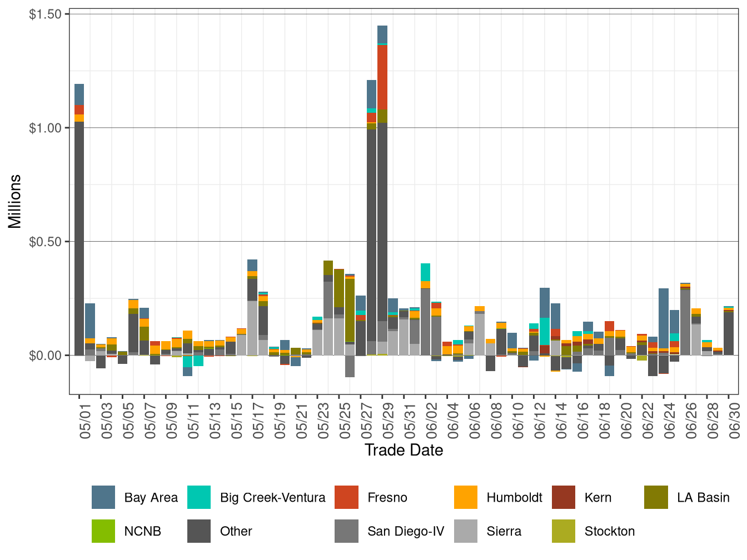747x560 pixels.
Task: Select the 'Kern' legend text
Action: [x=598, y=498]
